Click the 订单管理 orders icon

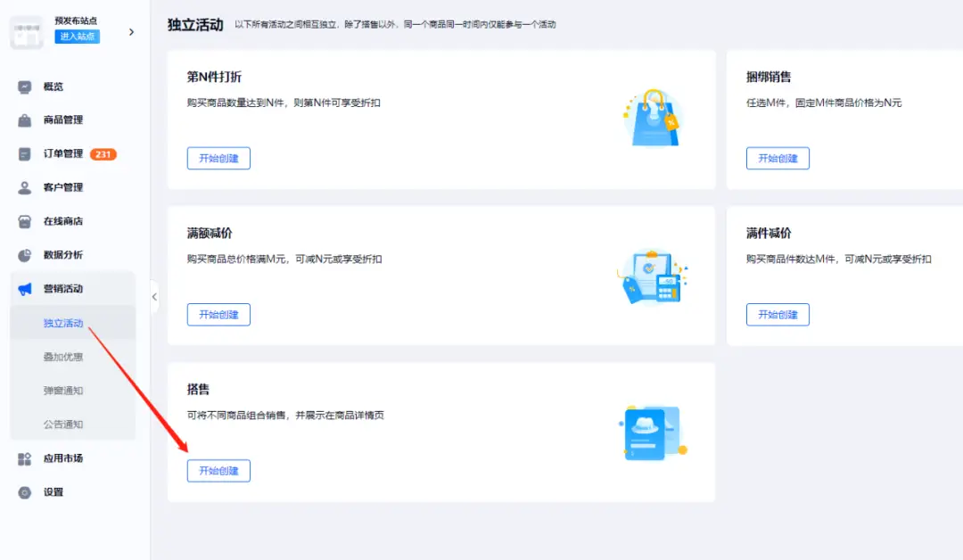point(25,154)
